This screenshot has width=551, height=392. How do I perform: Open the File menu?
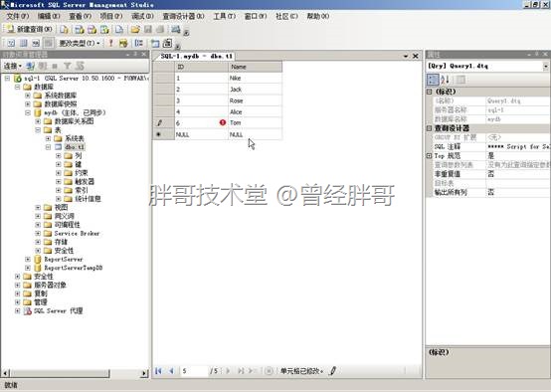(18, 16)
